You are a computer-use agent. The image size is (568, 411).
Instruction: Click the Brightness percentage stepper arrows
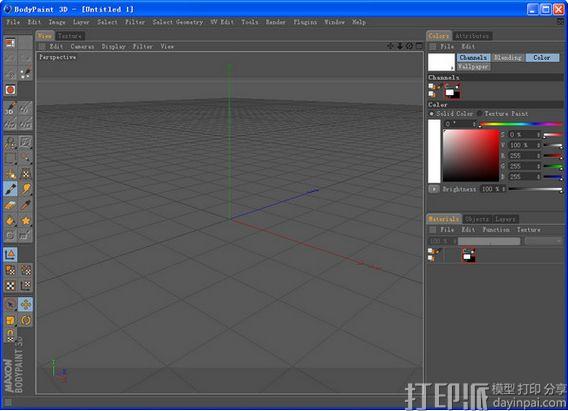[503, 189]
